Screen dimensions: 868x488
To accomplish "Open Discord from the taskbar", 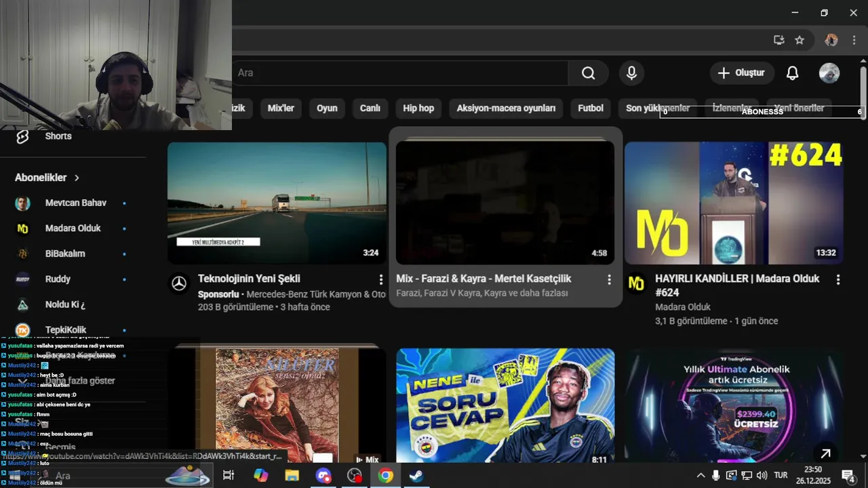I will click(x=323, y=476).
